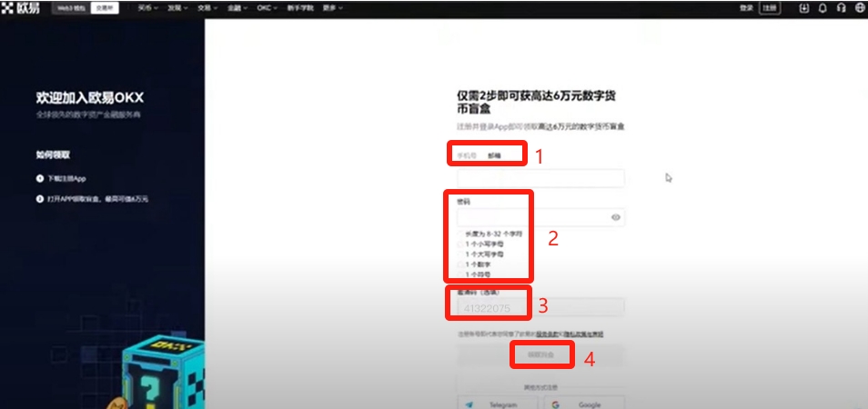Click the 1 个数字 rule
868x409 pixels.
click(478, 264)
